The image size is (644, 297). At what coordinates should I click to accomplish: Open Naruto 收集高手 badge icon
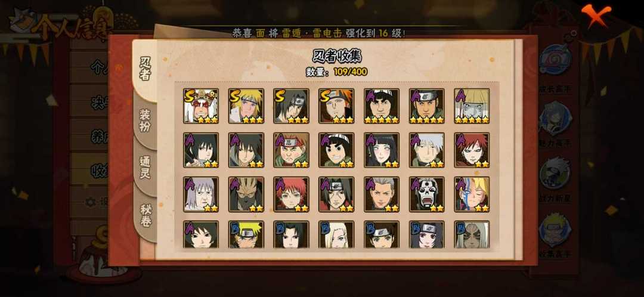pos(555,229)
